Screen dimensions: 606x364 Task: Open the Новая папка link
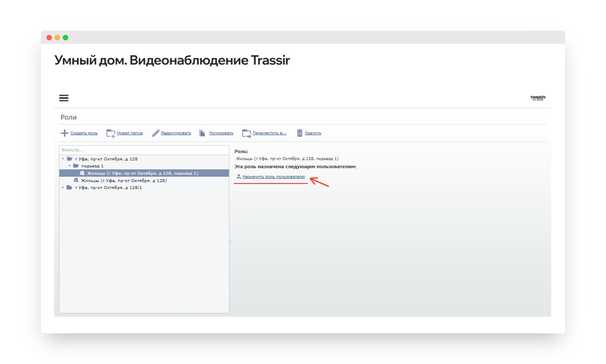click(x=130, y=133)
